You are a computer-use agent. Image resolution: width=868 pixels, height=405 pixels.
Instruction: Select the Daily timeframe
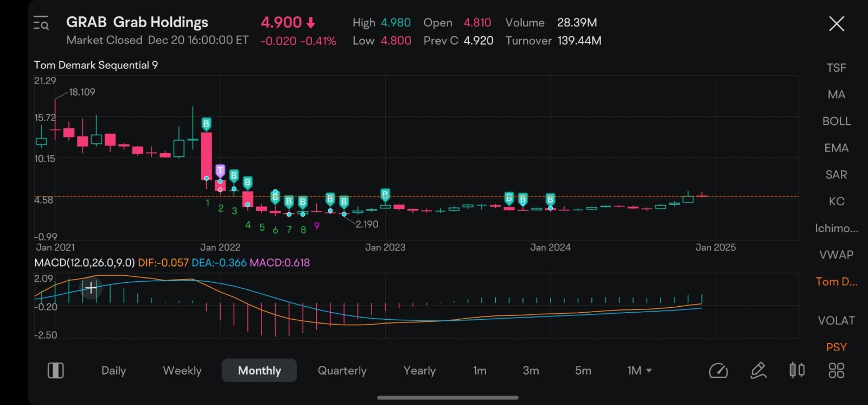click(x=113, y=371)
